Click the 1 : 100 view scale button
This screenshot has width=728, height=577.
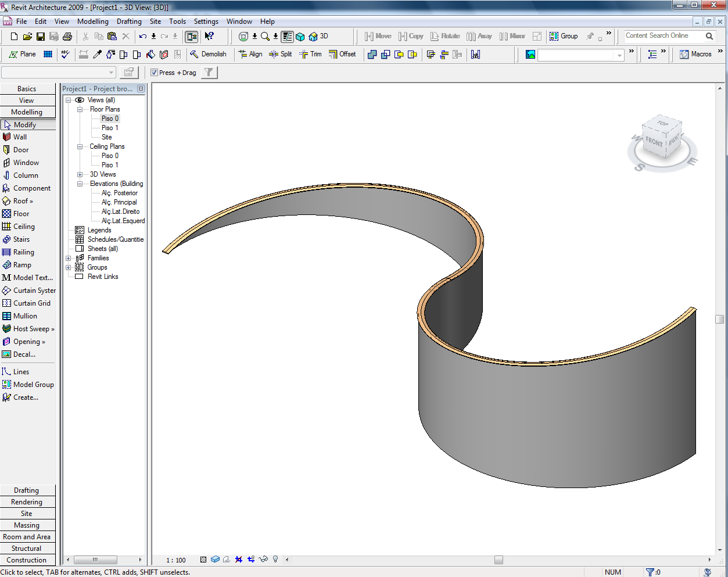175,560
